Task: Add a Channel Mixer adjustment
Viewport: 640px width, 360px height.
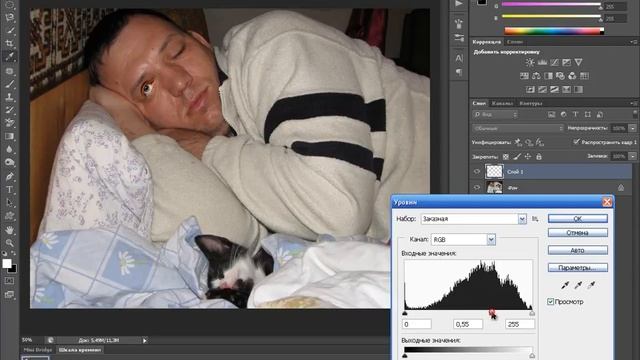Action: click(572, 76)
